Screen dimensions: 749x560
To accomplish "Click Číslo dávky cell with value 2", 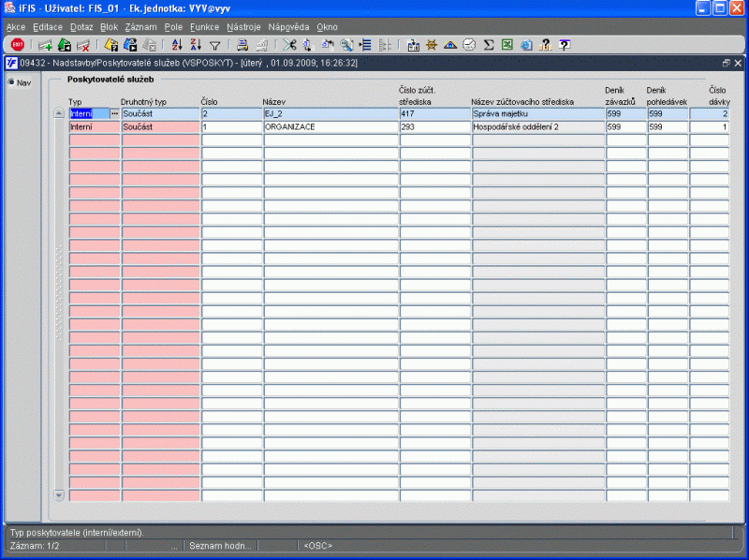I will click(x=710, y=113).
